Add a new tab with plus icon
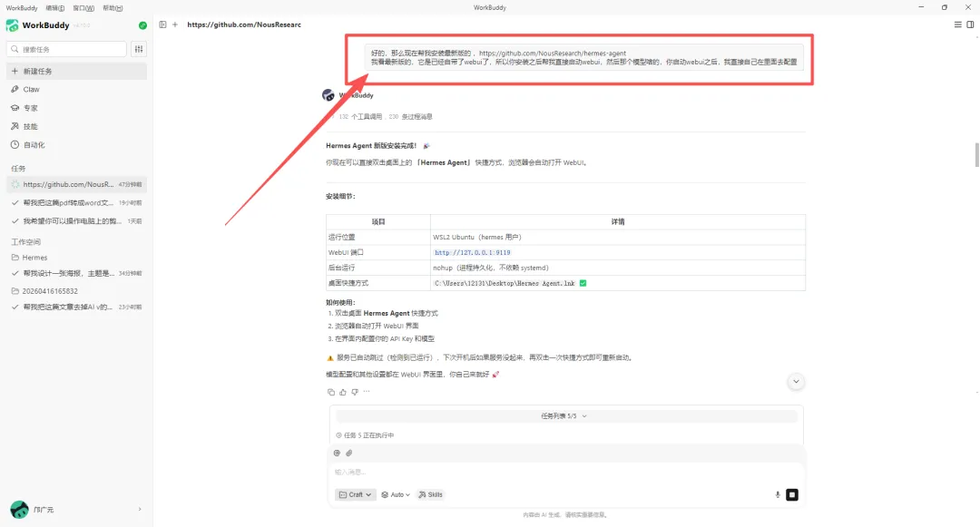This screenshot has width=980, height=527. coord(175,24)
